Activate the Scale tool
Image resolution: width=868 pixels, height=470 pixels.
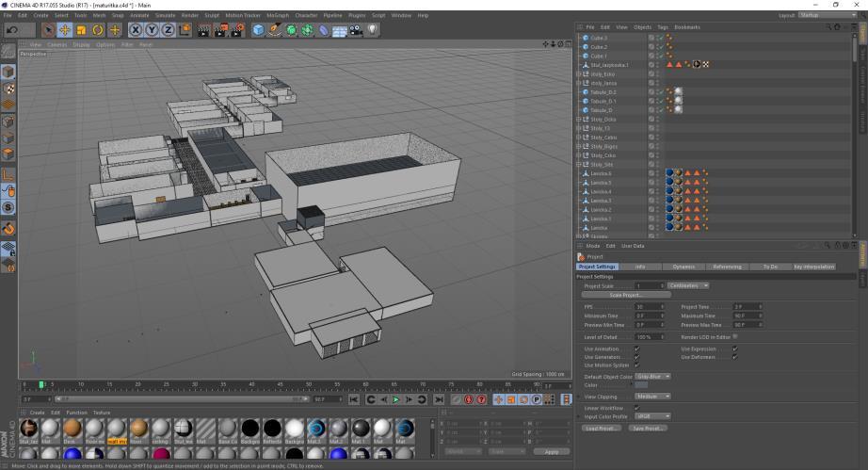pos(81,30)
